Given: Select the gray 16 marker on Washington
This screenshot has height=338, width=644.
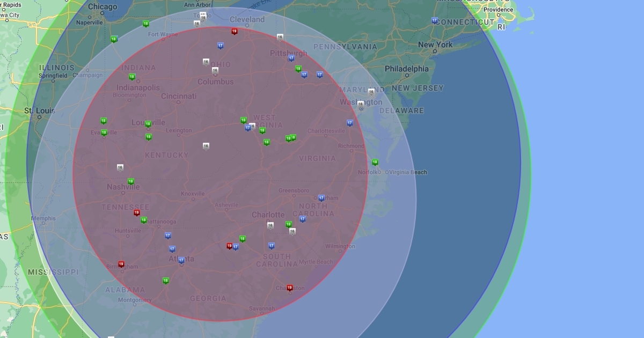Looking at the screenshot, I should tap(361, 104).
